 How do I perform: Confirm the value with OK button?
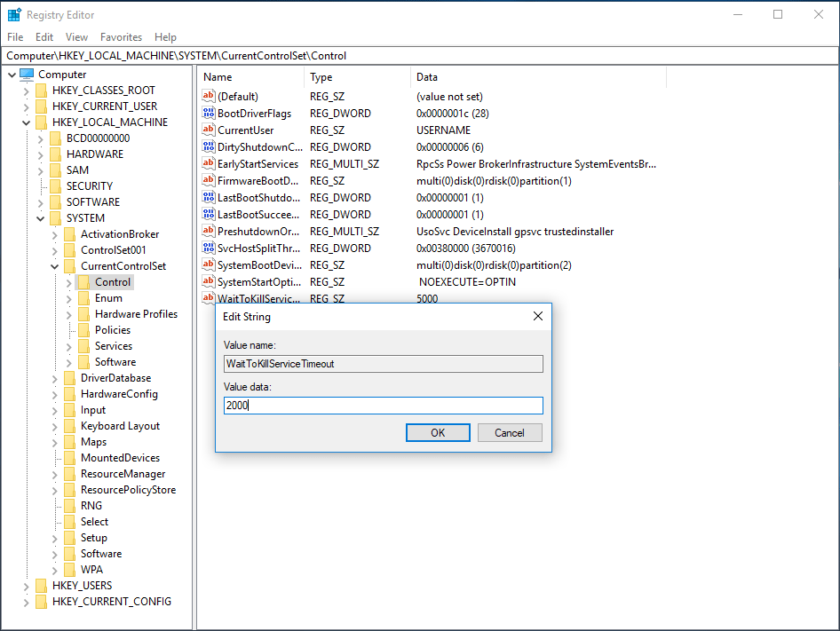[438, 433]
